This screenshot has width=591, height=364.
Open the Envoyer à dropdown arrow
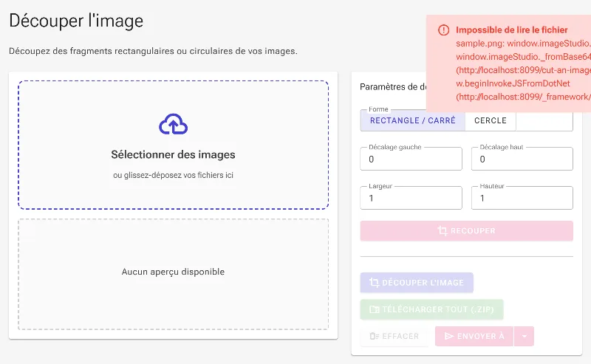525,336
